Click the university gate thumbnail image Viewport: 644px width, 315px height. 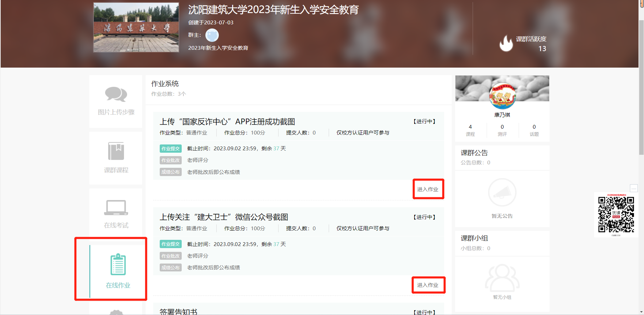pyautogui.click(x=136, y=27)
